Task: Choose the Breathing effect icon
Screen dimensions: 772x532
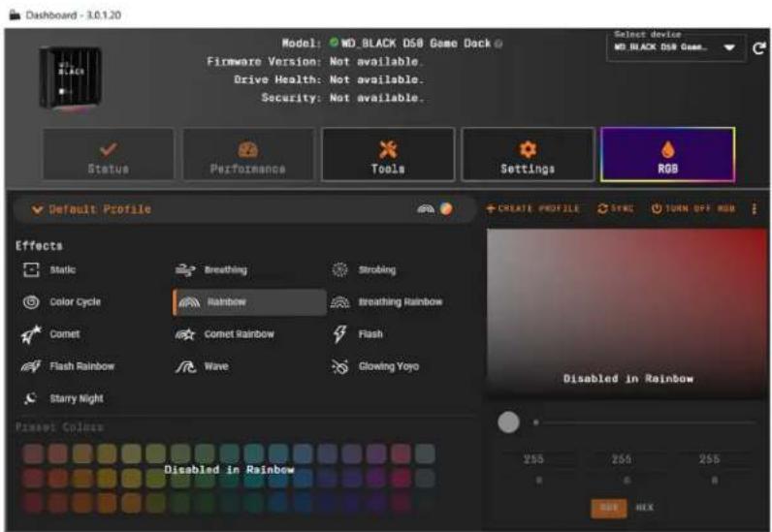Action: pos(185,269)
